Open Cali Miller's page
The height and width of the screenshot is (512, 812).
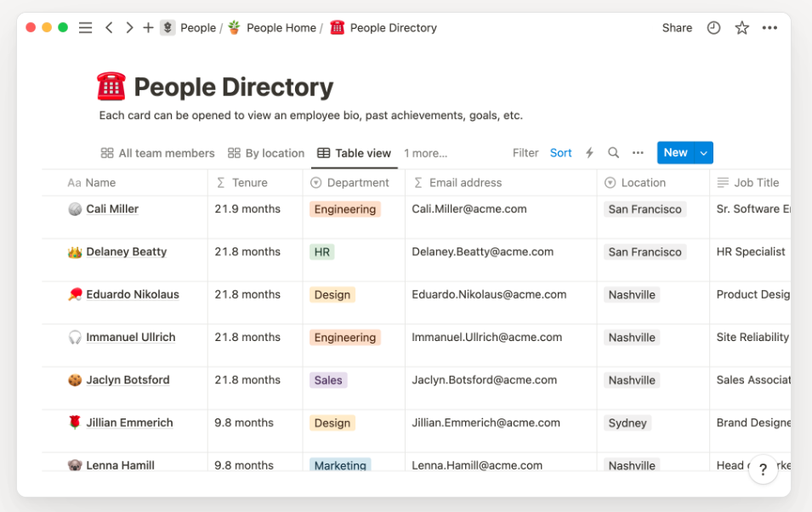pyautogui.click(x=112, y=209)
